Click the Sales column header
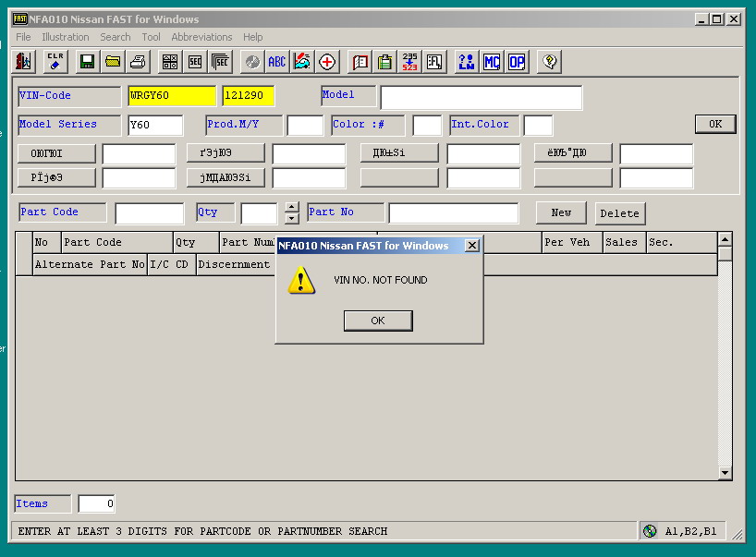The width and height of the screenshot is (756, 557). pyautogui.click(x=625, y=242)
